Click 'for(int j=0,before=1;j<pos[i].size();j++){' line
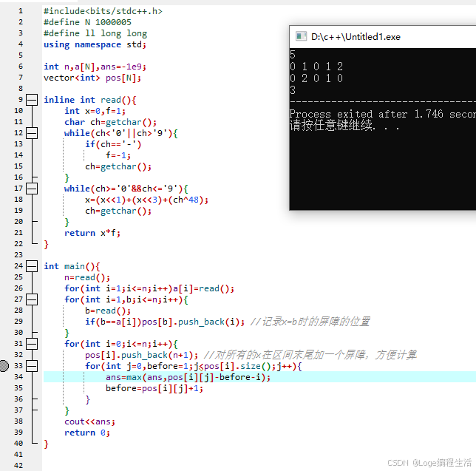This screenshot has height=471, width=476. [194, 366]
